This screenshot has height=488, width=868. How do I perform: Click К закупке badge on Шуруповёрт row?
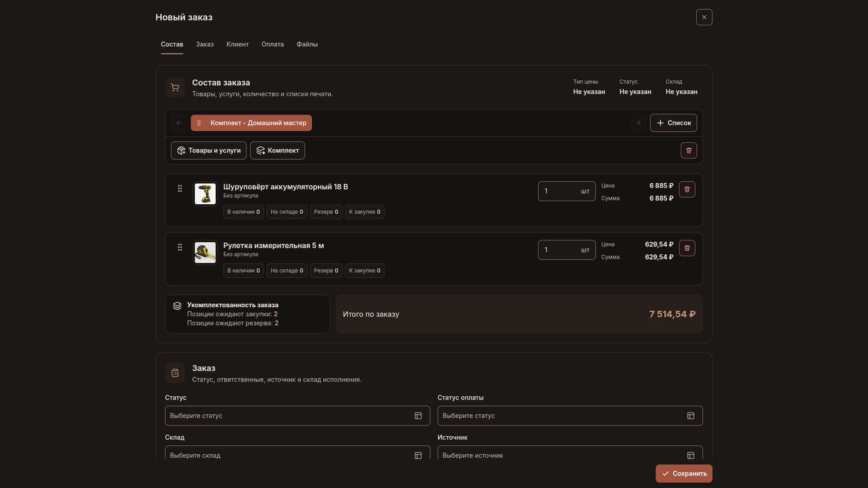tap(365, 212)
